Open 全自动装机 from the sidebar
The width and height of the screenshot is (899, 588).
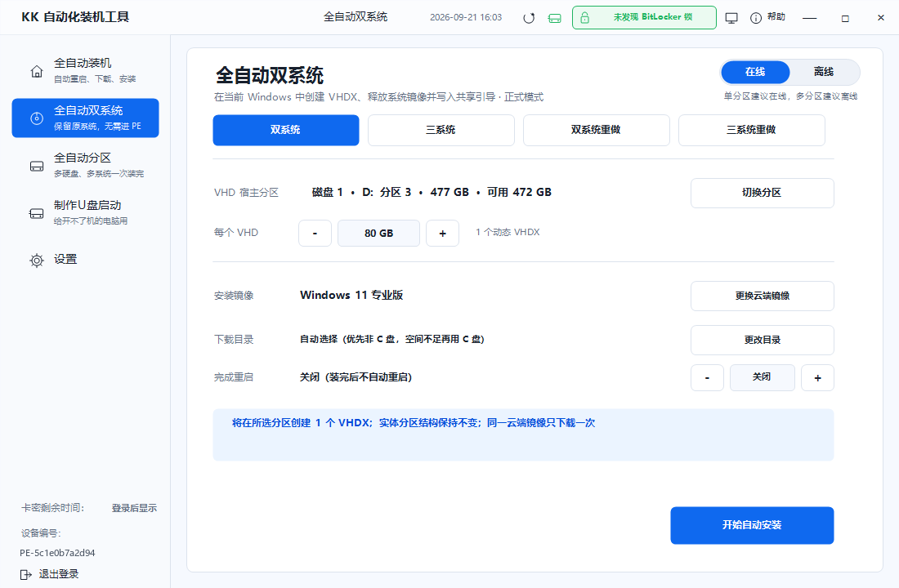tap(86, 70)
